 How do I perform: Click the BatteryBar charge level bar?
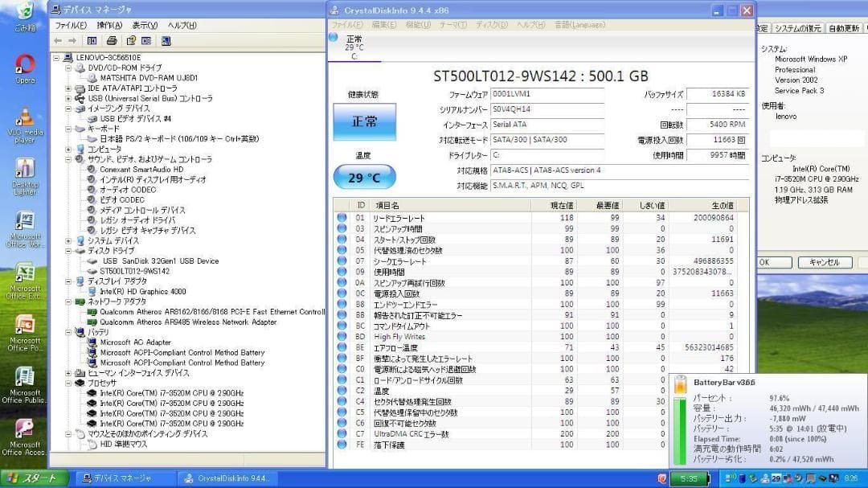point(679,422)
